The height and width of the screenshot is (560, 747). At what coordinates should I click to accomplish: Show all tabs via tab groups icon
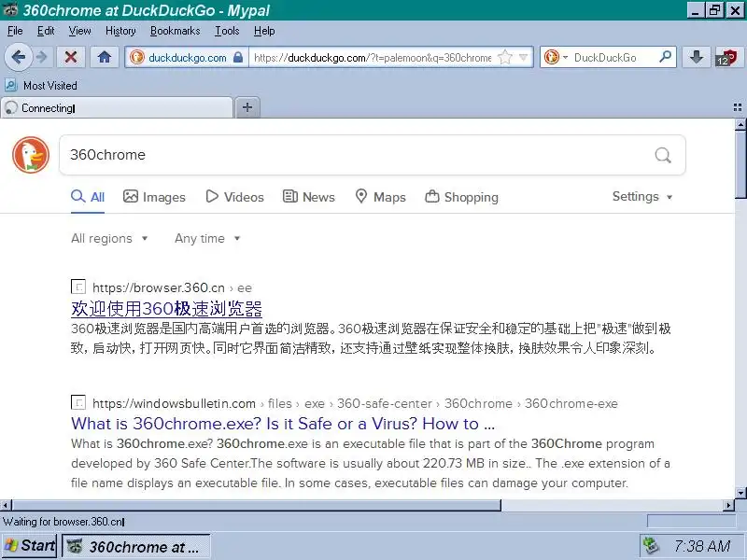(x=738, y=107)
